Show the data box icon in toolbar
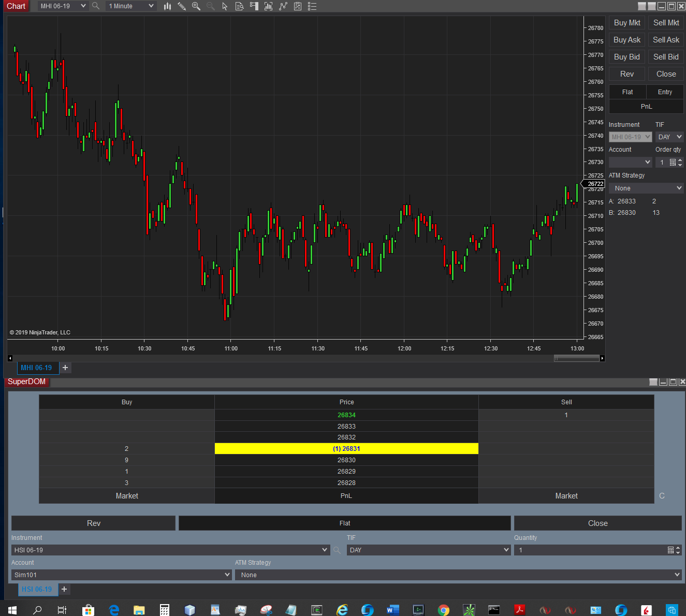 pos(239,6)
